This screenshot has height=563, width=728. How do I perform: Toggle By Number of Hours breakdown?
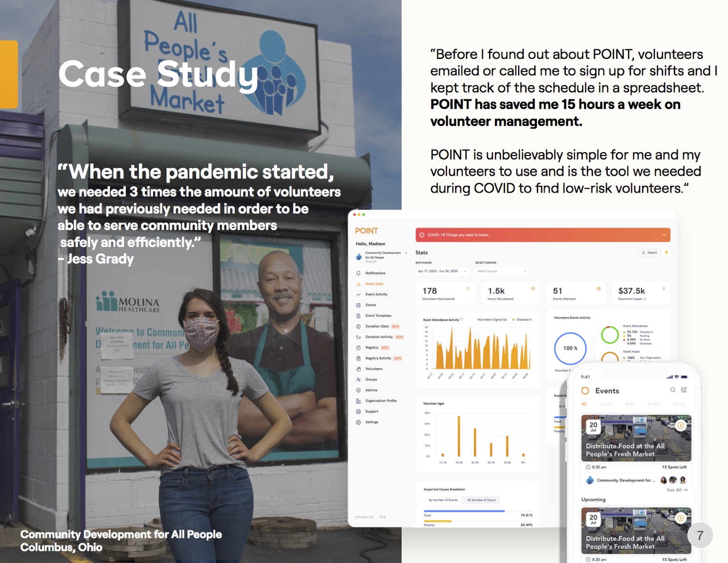point(481,500)
